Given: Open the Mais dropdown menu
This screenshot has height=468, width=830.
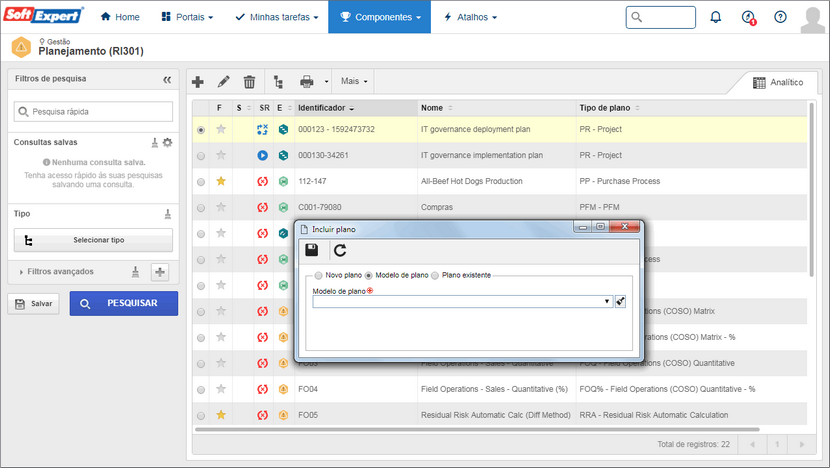Looking at the screenshot, I should 354,81.
